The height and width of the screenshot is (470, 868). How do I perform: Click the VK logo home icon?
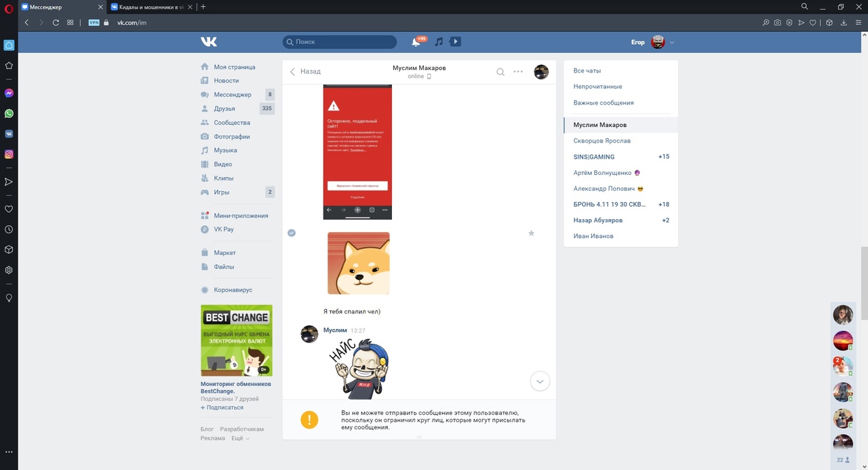(x=209, y=42)
